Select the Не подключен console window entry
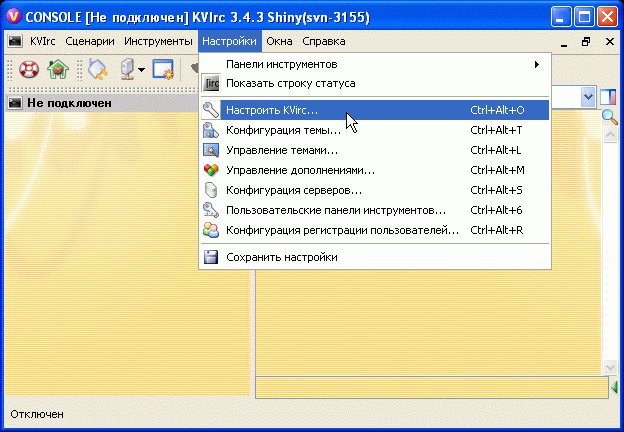The height and width of the screenshot is (432, 624). pos(101,103)
